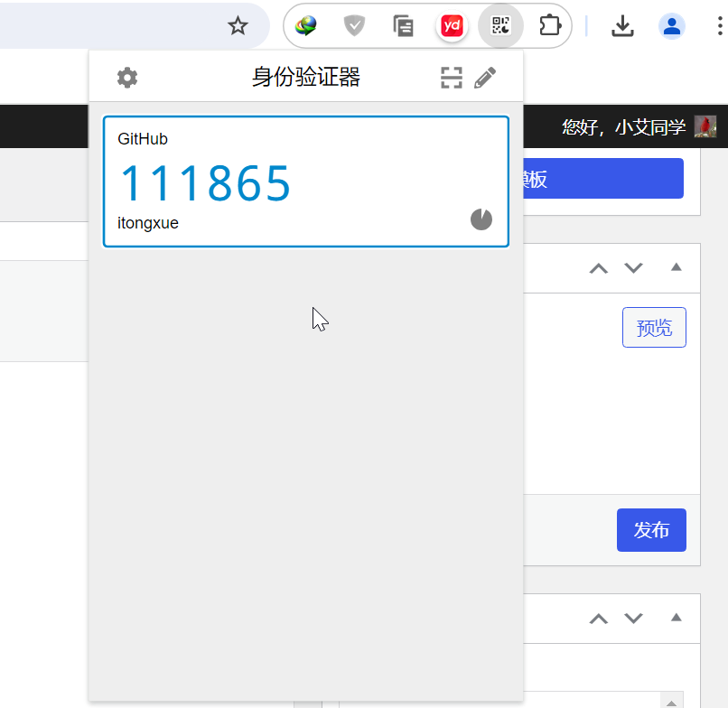Viewport: 728px width, 708px height.
Task: Click the countdown timer on the GitHub code
Action: coord(481,219)
